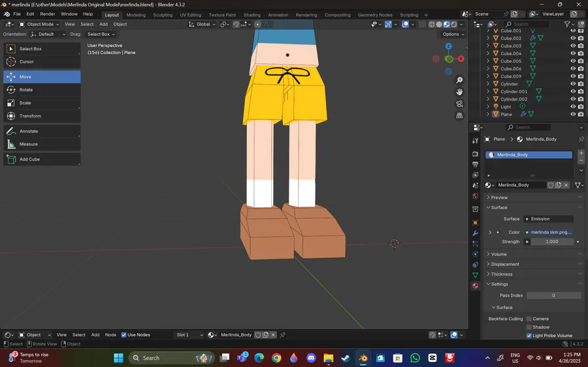Viewport: 588px width, 367px height.
Task: Select material preview shading mode
Action: pos(447,24)
